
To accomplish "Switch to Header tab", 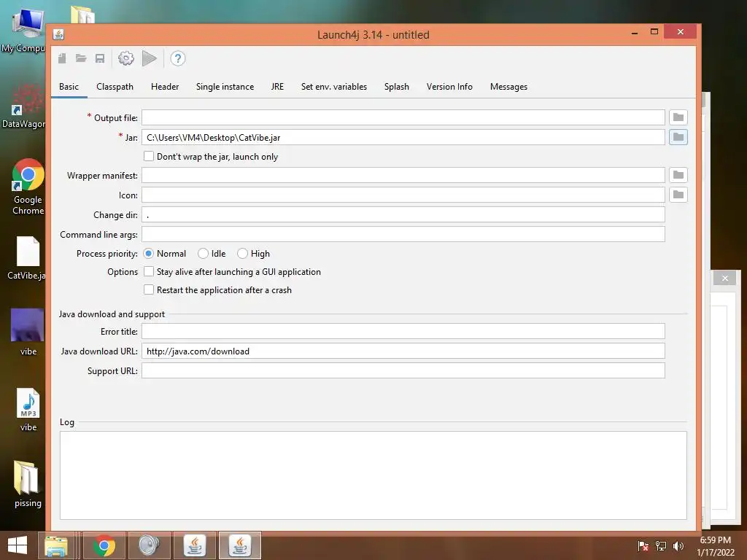I will pos(165,87).
